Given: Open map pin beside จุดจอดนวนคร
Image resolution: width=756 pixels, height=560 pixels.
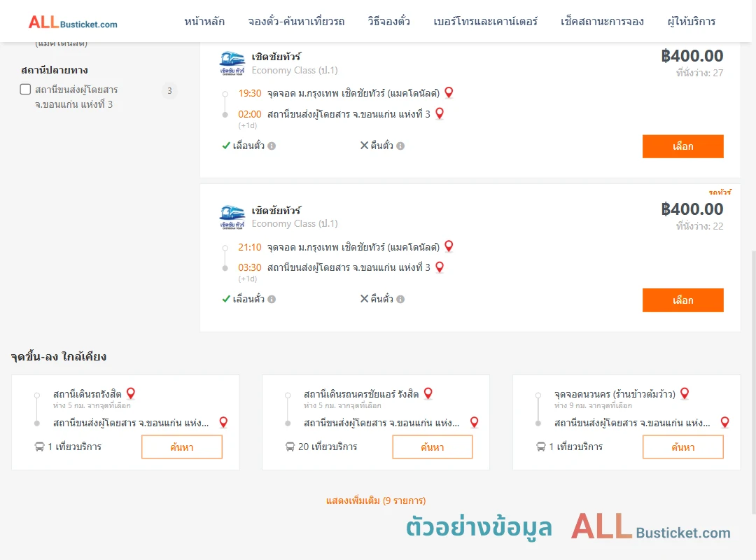Looking at the screenshot, I should tap(685, 393).
